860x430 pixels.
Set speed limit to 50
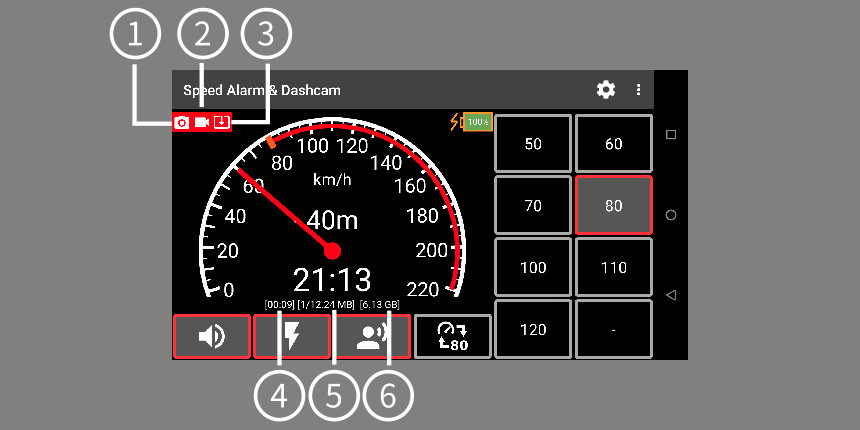tap(533, 144)
